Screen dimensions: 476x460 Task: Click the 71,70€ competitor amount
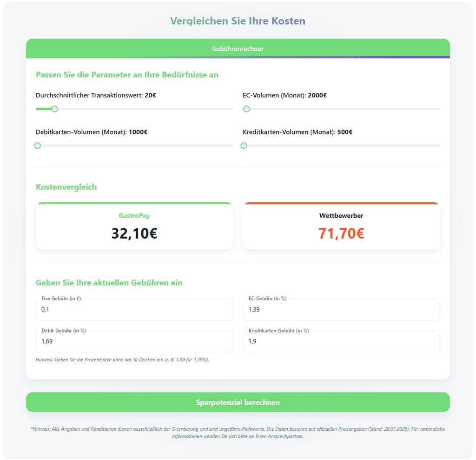tap(341, 233)
